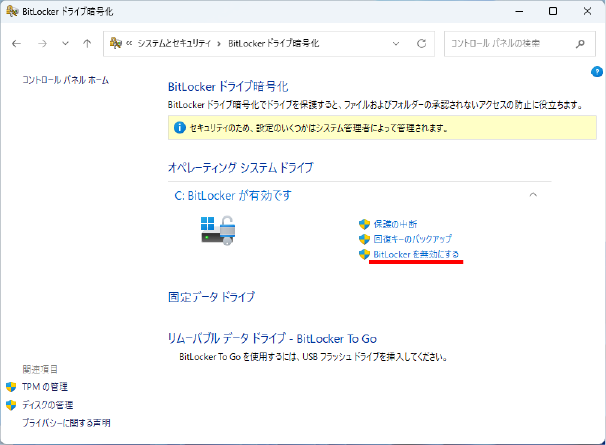Viewport: 606px width, 445px height.
Task: Open TPM の管理 link
Action: pyautogui.click(x=45, y=387)
